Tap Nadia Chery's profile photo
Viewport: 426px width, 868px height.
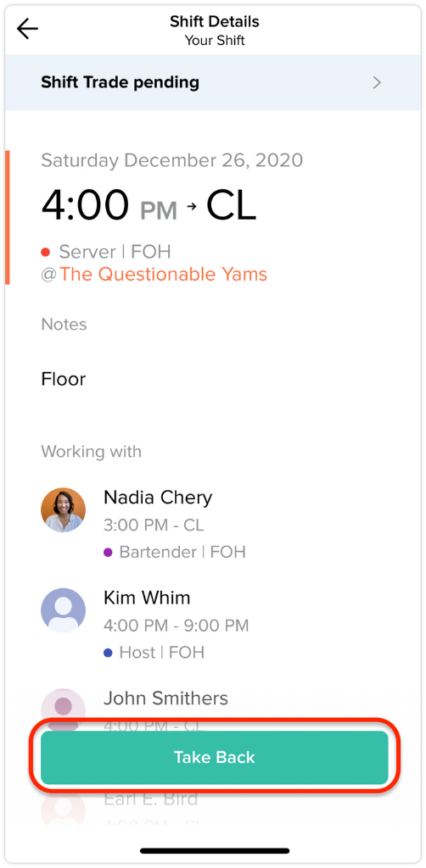coord(63,509)
